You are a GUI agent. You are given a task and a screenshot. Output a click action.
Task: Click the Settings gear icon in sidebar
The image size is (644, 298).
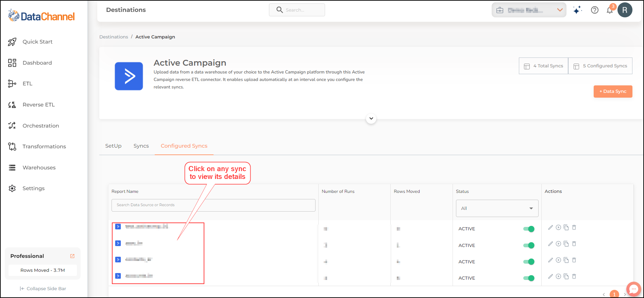[x=12, y=188]
